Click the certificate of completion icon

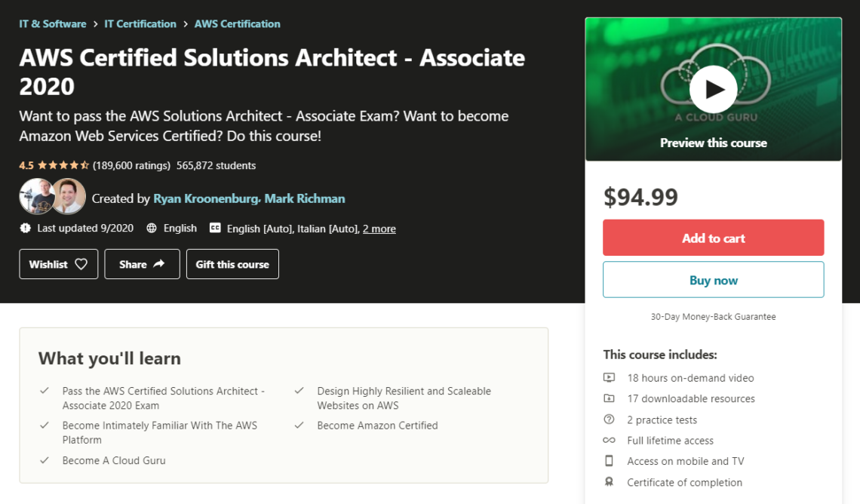coord(608,482)
